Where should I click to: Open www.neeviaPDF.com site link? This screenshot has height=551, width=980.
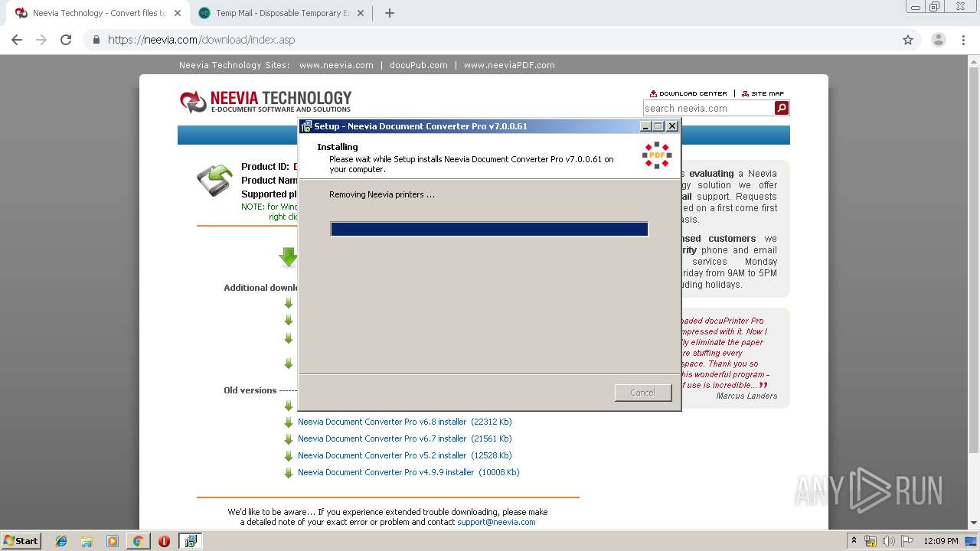click(509, 65)
